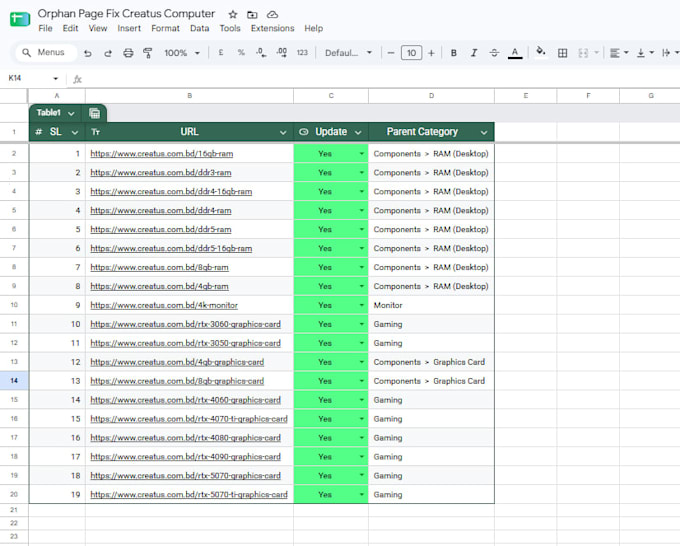Decrease decimal places
Screen dimensions: 680x546
(x=261, y=52)
